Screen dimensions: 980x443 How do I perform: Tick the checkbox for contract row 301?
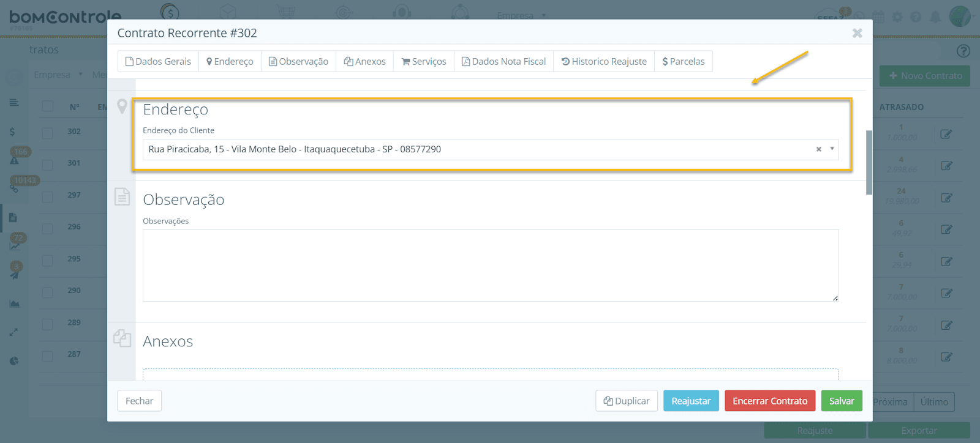(48, 164)
